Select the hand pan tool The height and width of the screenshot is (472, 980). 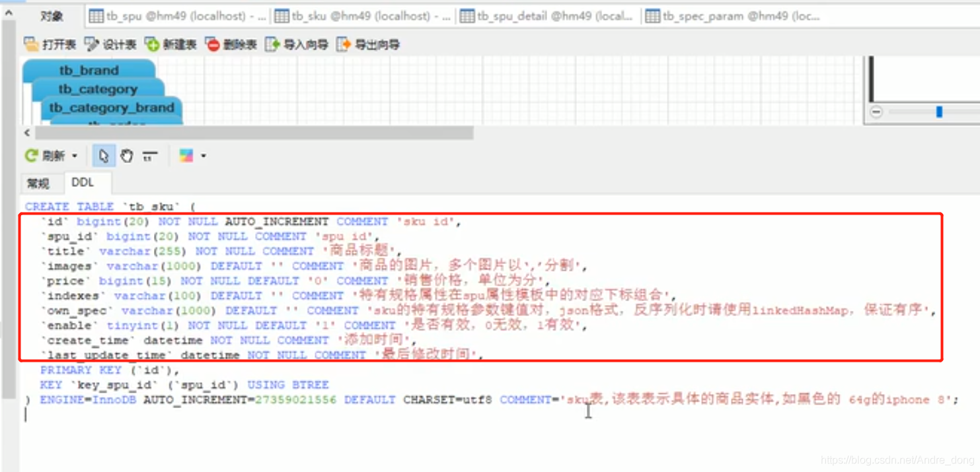127,156
